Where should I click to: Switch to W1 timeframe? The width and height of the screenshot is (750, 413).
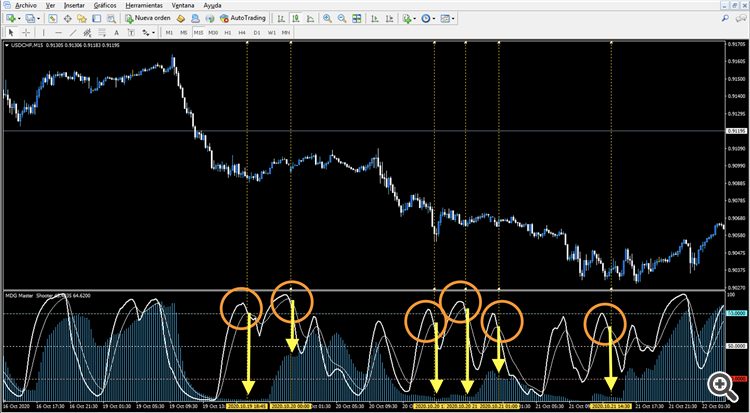click(272, 33)
